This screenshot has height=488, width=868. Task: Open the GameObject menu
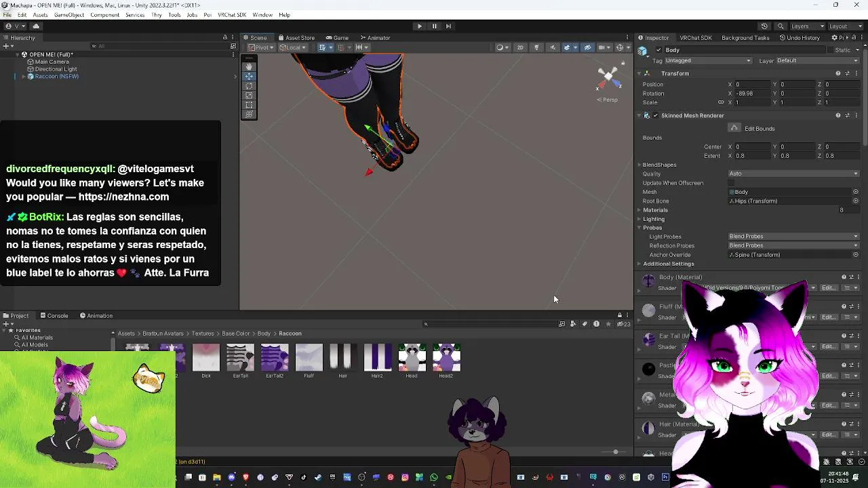click(69, 15)
